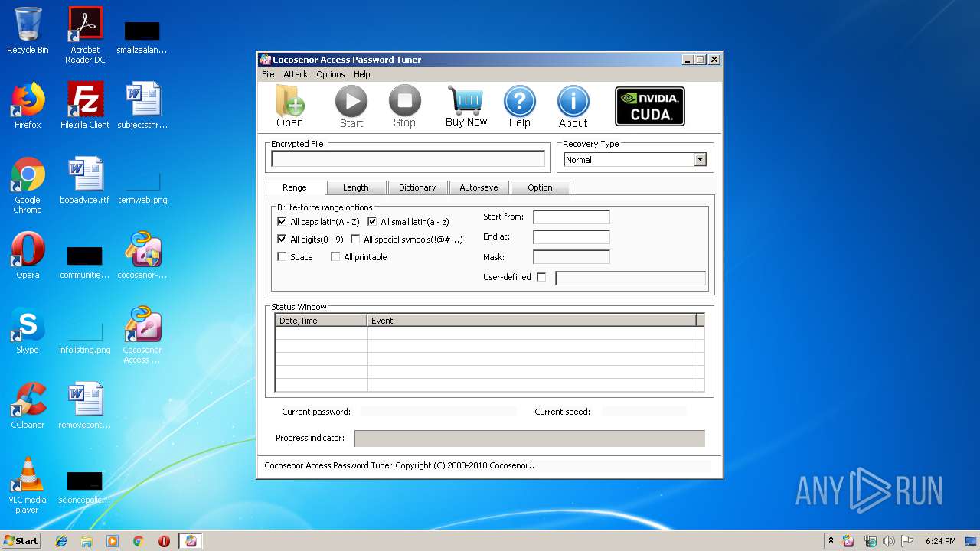Open Cocosenor Access desktop shortcut
The image size is (980, 551).
[x=142, y=335]
